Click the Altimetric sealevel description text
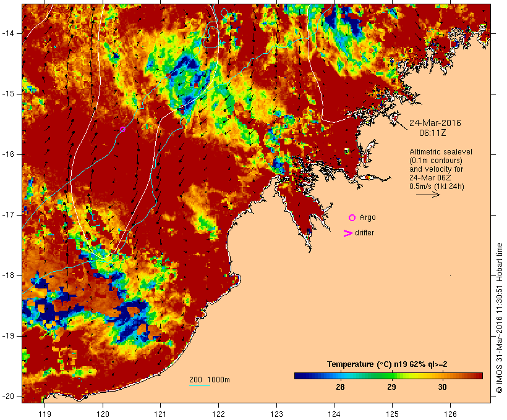The image size is (507, 420). (x=441, y=169)
